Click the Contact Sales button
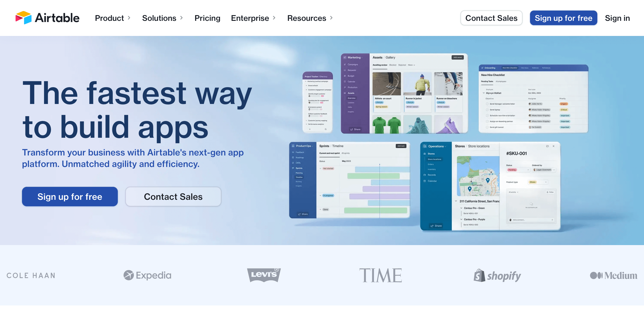Image resolution: width=644 pixels, height=310 pixels. click(491, 18)
